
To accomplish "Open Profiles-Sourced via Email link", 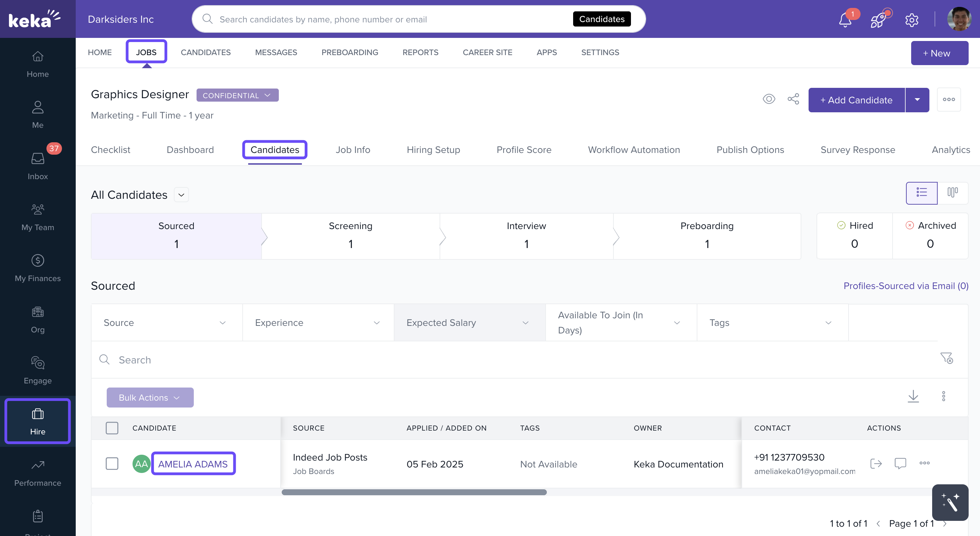I will (905, 286).
